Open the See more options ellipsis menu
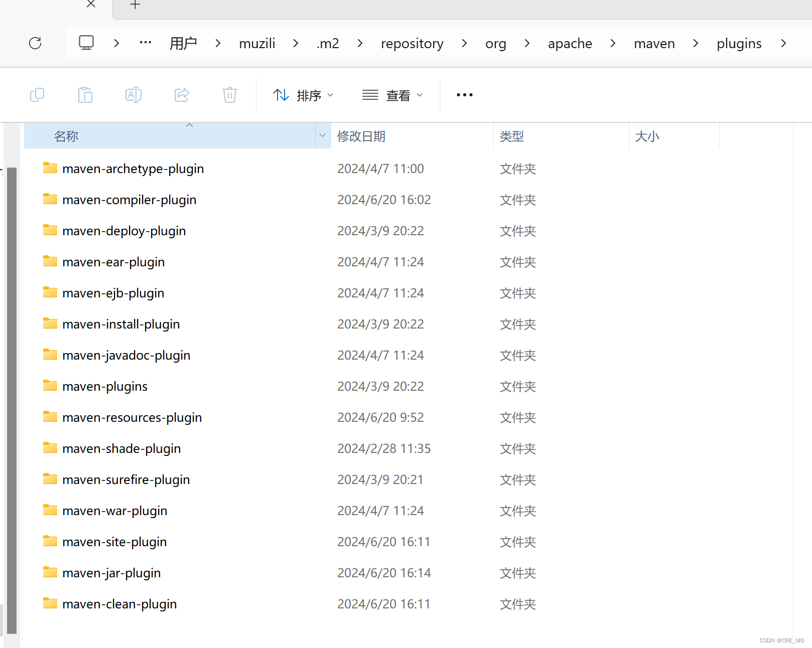This screenshot has height=648, width=812. [x=465, y=95]
